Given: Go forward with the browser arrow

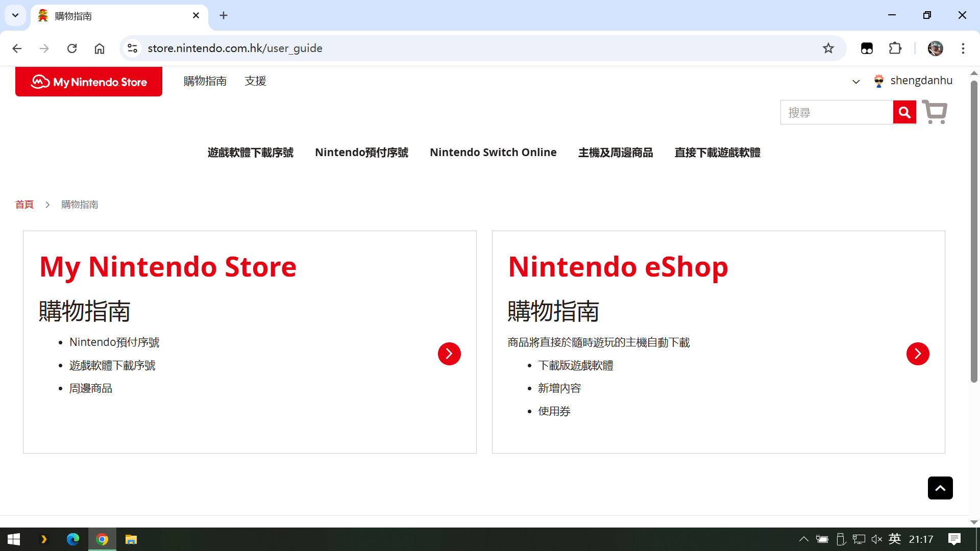Looking at the screenshot, I should pos(44,48).
